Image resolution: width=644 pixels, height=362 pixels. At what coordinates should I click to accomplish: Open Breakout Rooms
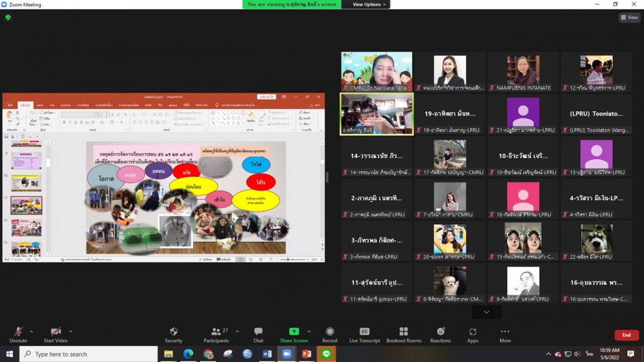(404, 332)
